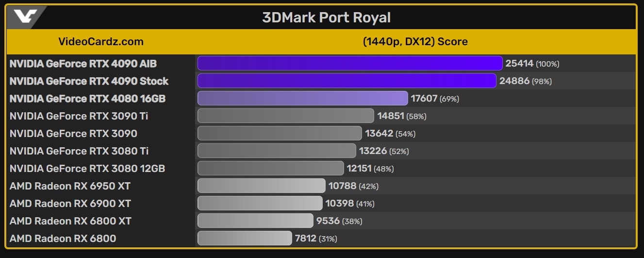Select the RTX 3080 12GB bar

coord(270,169)
